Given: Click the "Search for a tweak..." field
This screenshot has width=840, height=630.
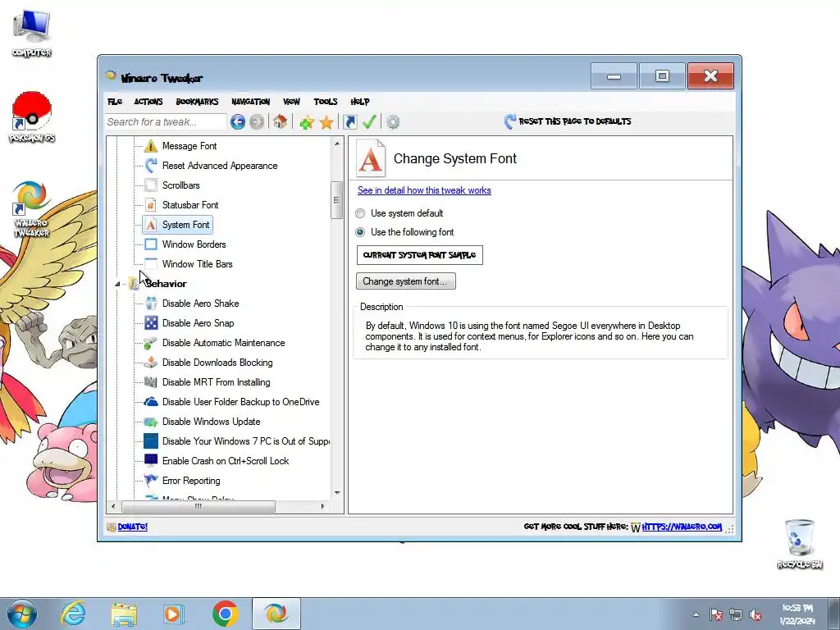Looking at the screenshot, I should tap(166, 122).
